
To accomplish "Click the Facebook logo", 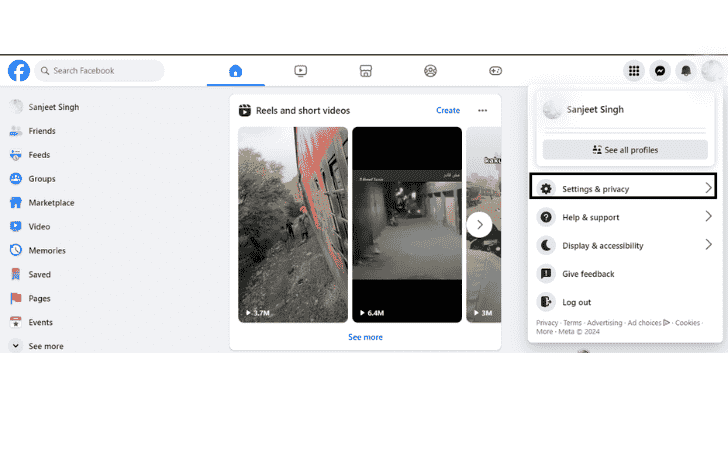I will coord(19,71).
